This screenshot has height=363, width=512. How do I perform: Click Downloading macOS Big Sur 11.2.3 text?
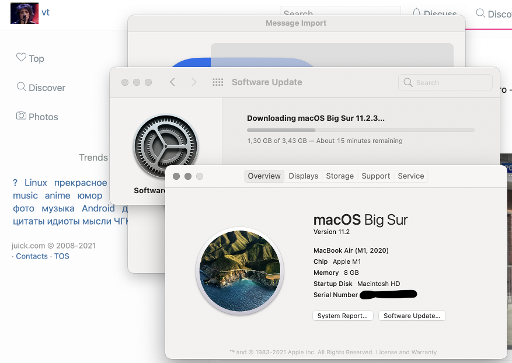316,118
